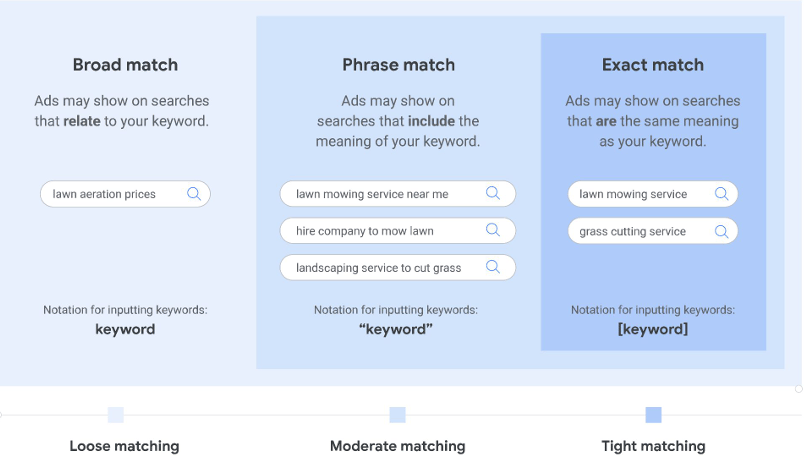Click the quoted “keyword” notation text
Screen dimensions: 805x460
[396, 329]
